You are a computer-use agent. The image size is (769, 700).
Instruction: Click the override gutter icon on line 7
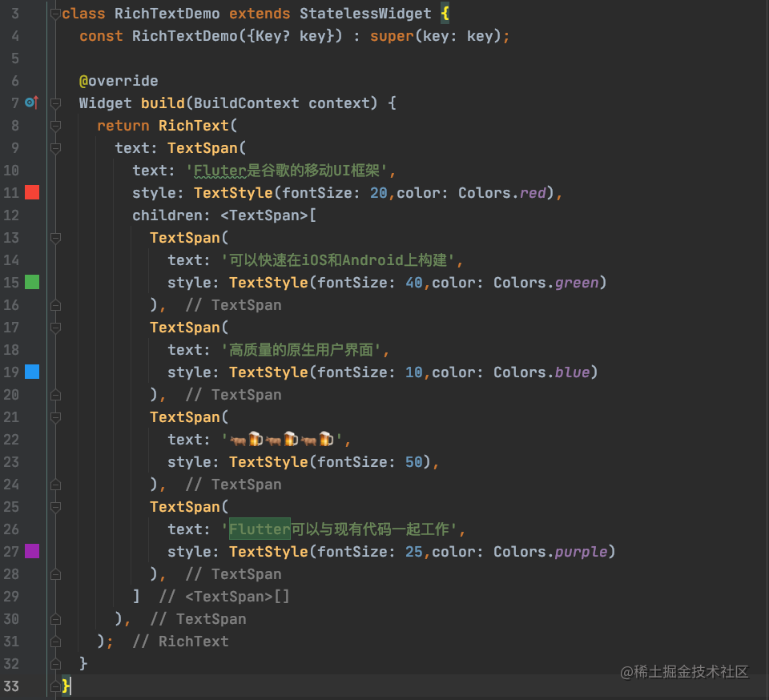[x=32, y=103]
